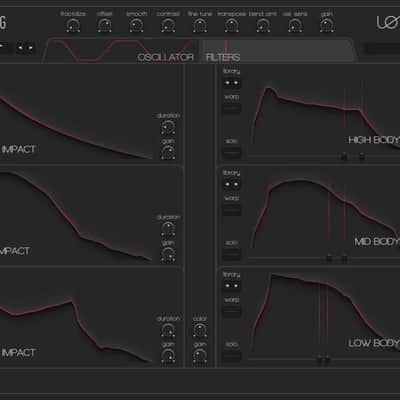Adjust the contrast knob
This screenshot has height=400, width=400.
click(168, 25)
